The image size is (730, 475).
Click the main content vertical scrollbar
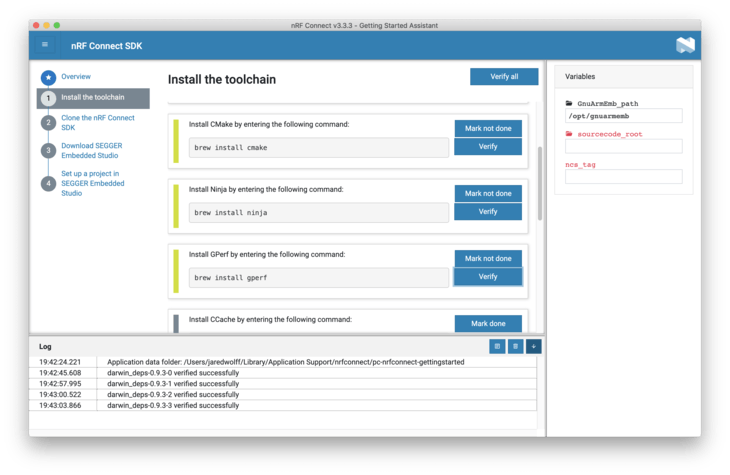[x=540, y=183]
